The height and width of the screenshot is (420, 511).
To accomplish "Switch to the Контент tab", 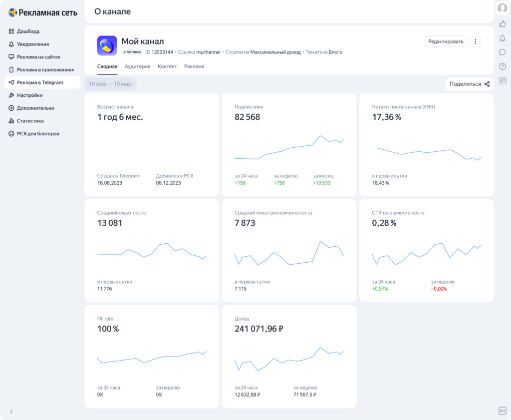I will [167, 66].
